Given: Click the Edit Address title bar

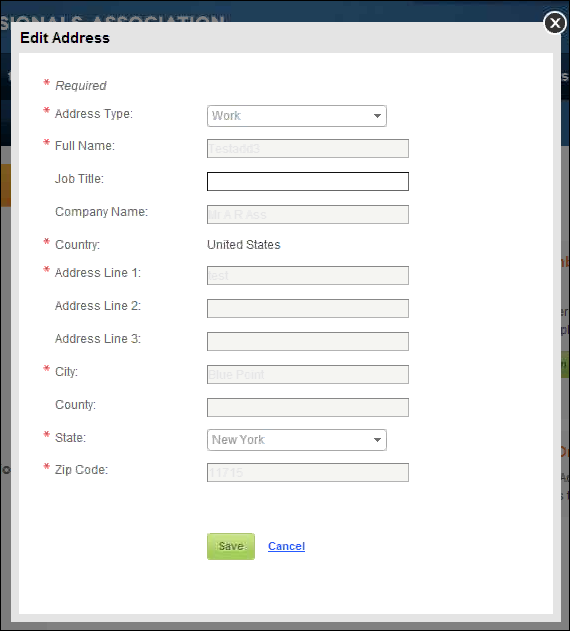Looking at the screenshot, I should click(x=282, y=37).
